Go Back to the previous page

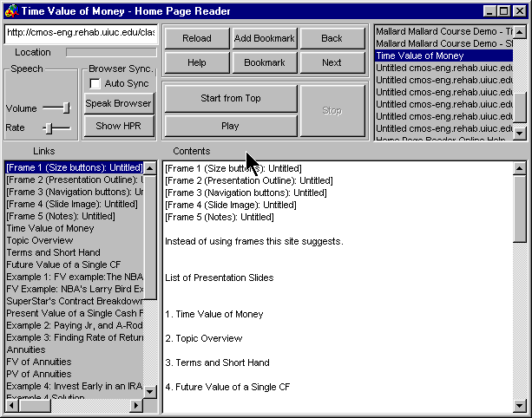[332, 39]
